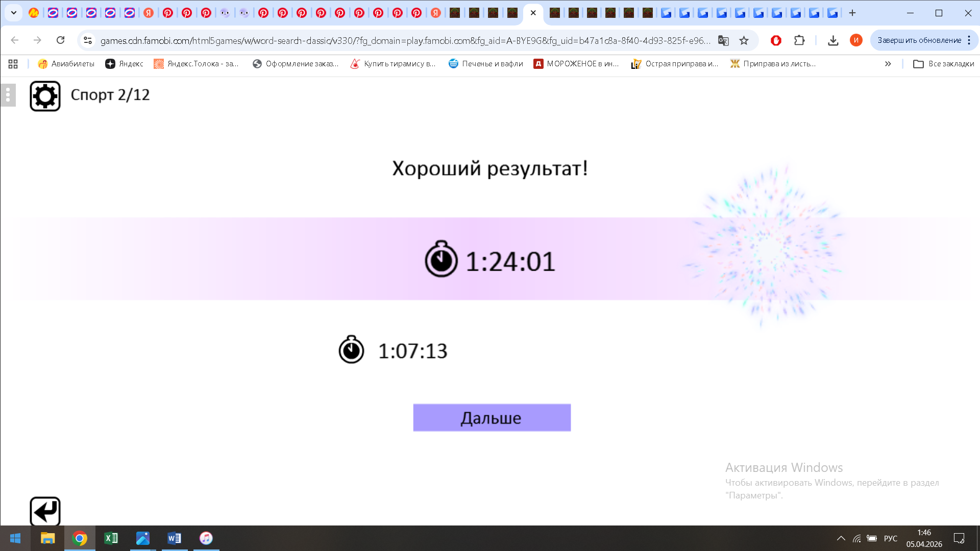Image resolution: width=980 pixels, height=551 pixels.
Task: Open Google Translate icon in address bar
Action: [x=723, y=40]
